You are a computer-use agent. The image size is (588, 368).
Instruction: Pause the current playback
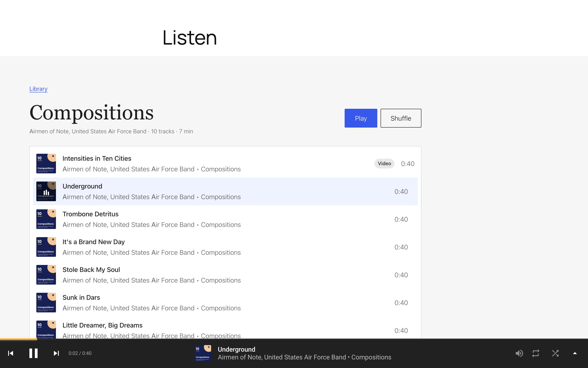pyautogui.click(x=33, y=353)
